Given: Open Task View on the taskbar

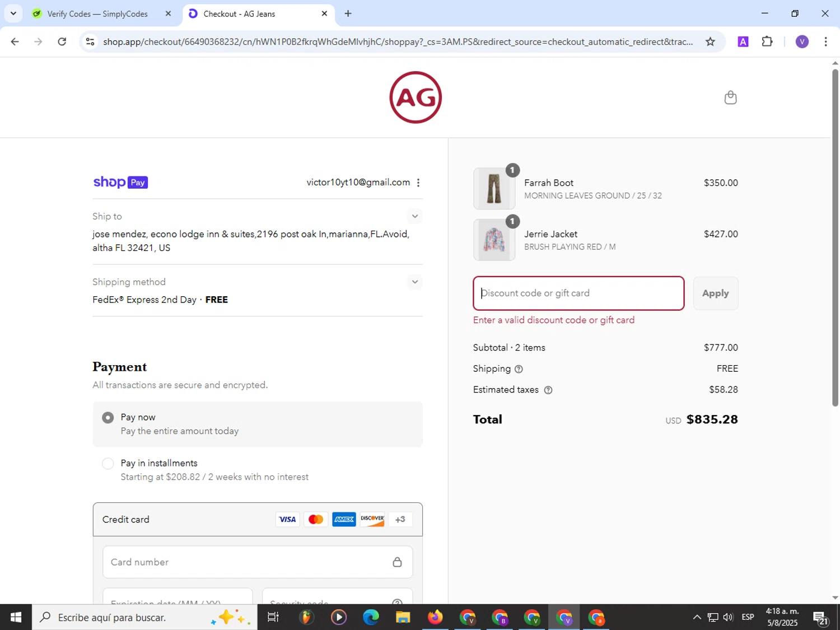Looking at the screenshot, I should coord(273,617).
